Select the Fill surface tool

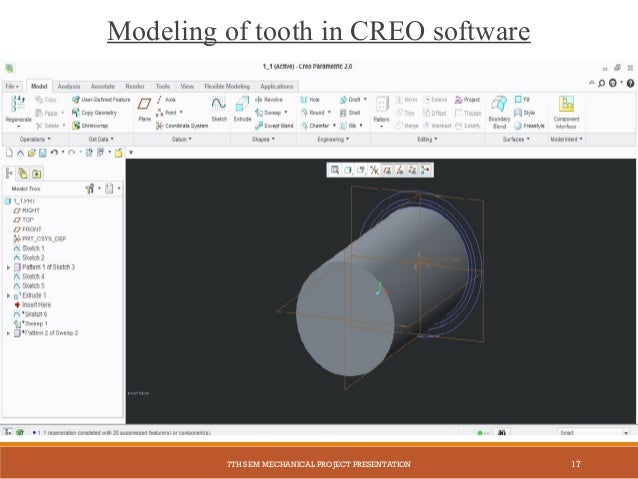pos(522,99)
